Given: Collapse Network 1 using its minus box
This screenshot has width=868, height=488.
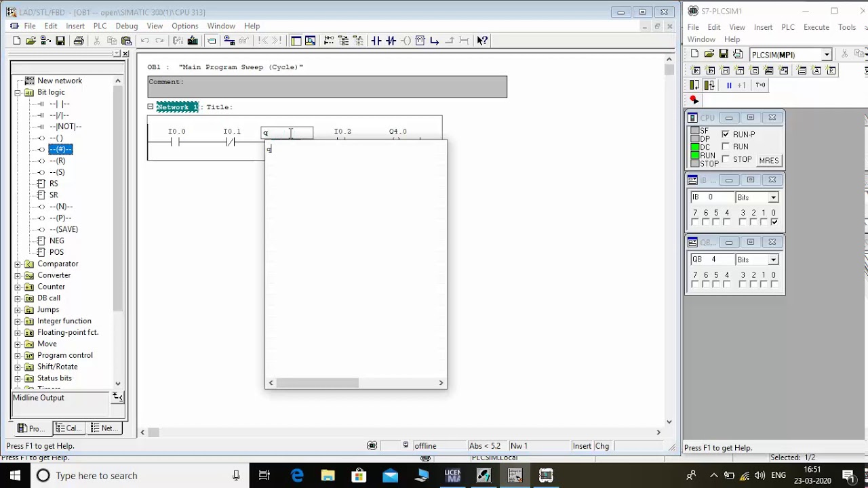Looking at the screenshot, I should (x=151, y=106).
